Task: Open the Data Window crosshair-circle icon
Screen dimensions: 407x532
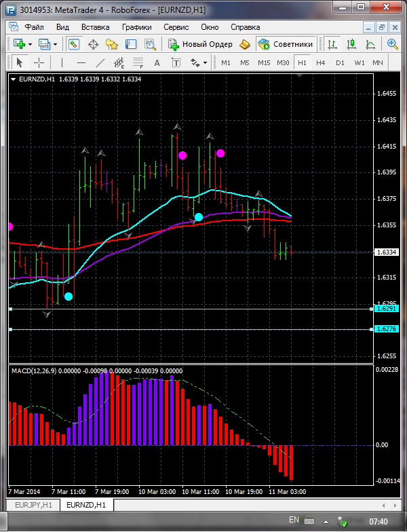Action: 93,44
